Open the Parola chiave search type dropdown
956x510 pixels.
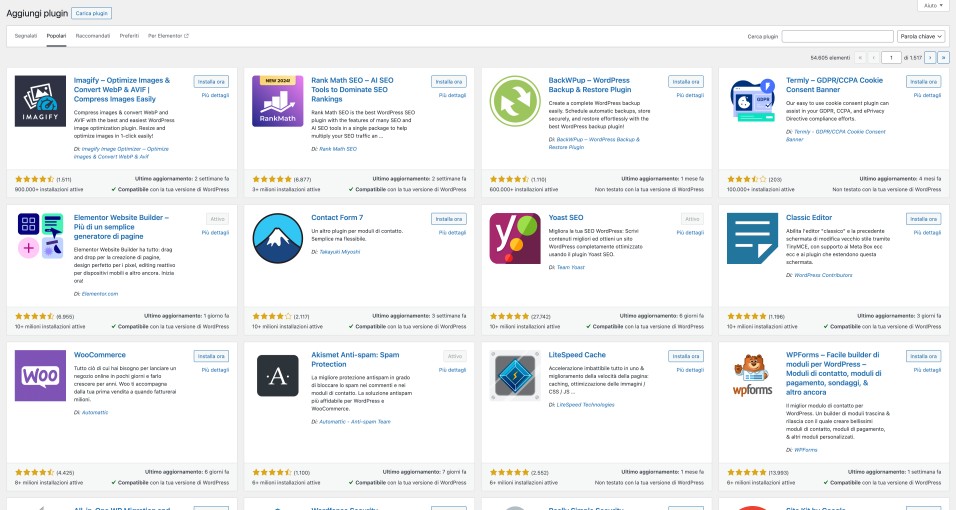921,36
